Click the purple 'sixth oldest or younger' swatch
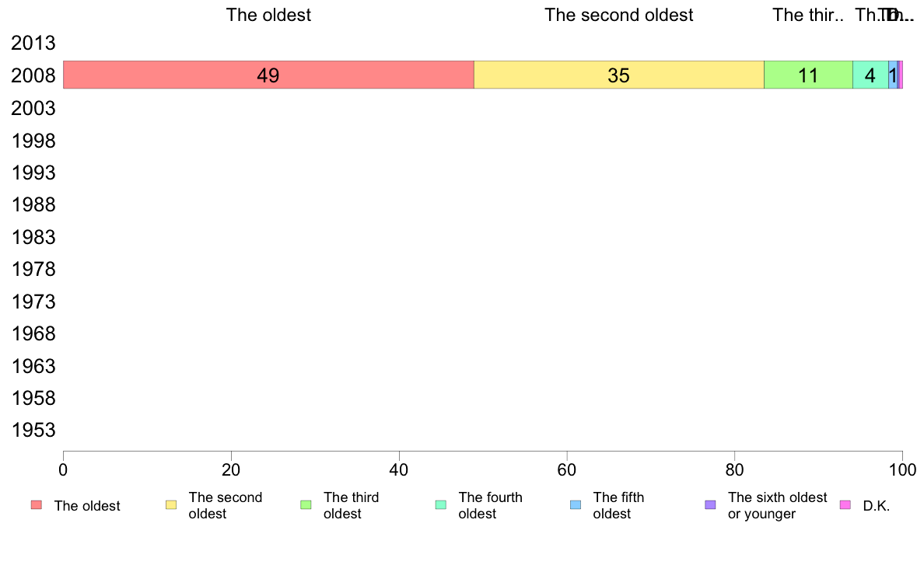 point(711,505)
